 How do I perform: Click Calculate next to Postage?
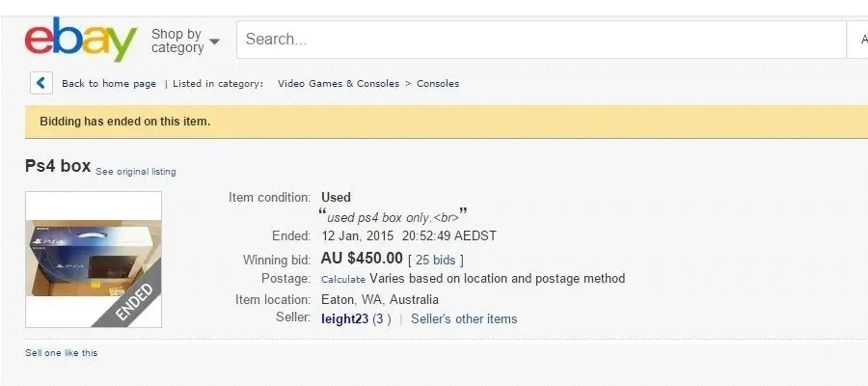tap(343, 280)
